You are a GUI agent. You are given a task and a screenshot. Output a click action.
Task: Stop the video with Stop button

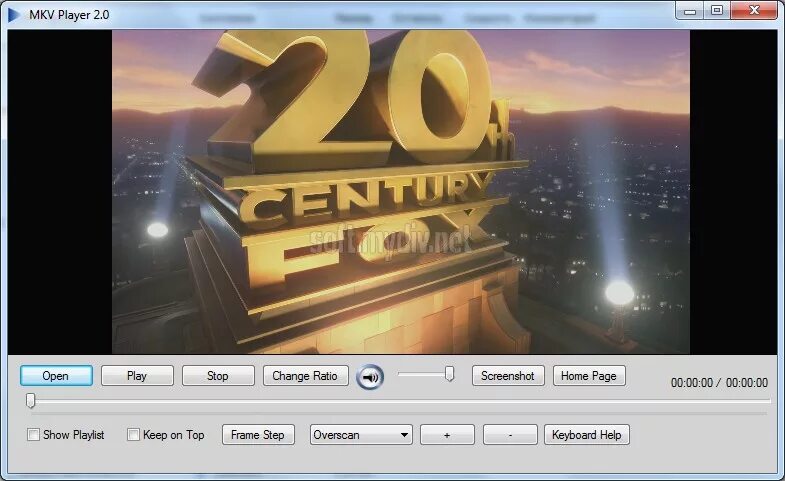tap(218, 375)
